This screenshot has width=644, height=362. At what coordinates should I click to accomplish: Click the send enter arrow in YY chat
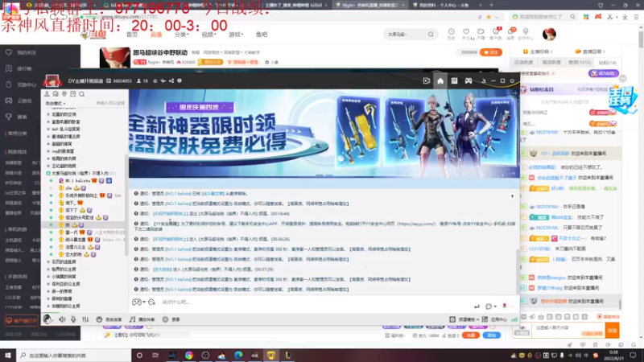477,306
